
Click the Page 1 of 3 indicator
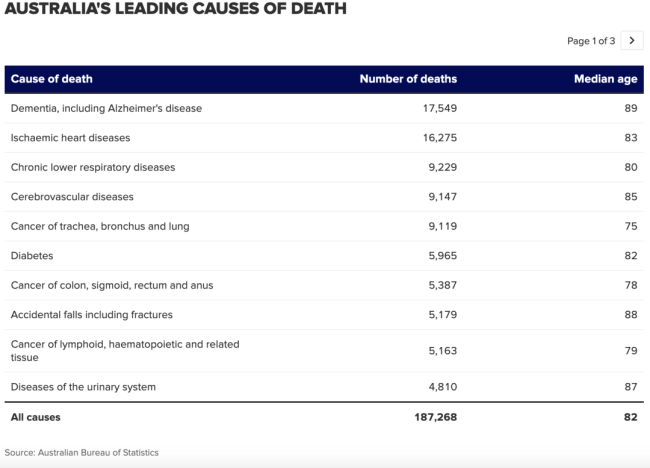pos(590,41)
